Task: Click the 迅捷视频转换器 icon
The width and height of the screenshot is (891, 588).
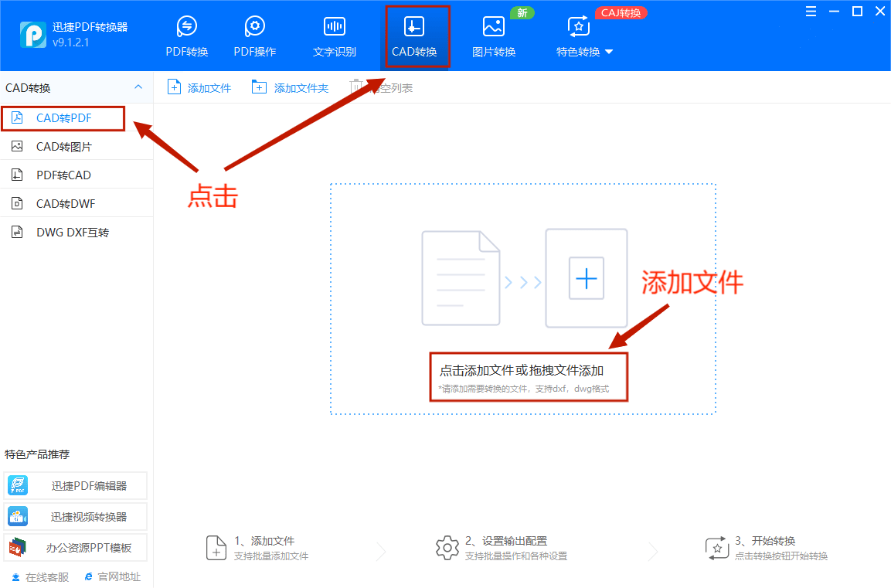Action: pos(18,517)
